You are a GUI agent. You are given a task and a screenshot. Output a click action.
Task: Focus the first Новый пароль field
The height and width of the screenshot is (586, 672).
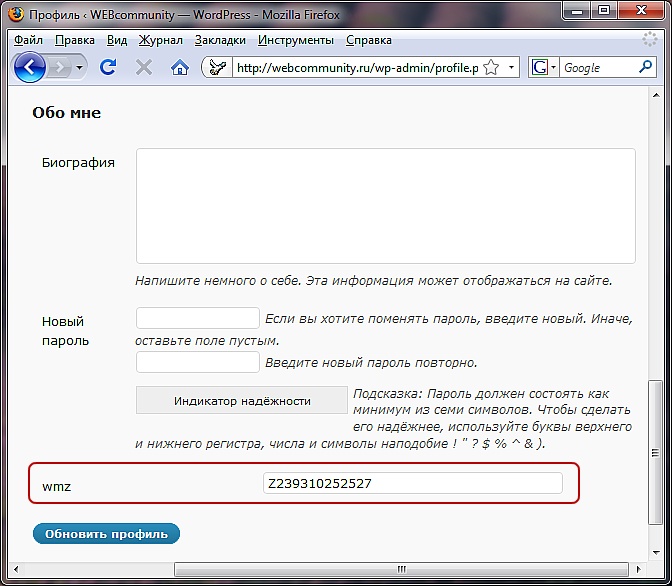tap(198, 318)
